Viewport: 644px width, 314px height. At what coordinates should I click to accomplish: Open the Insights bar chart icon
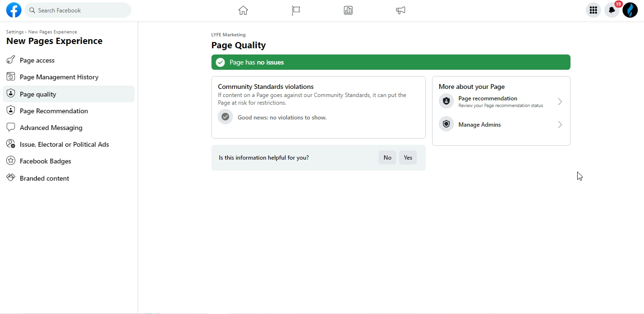tap(348, 10)
